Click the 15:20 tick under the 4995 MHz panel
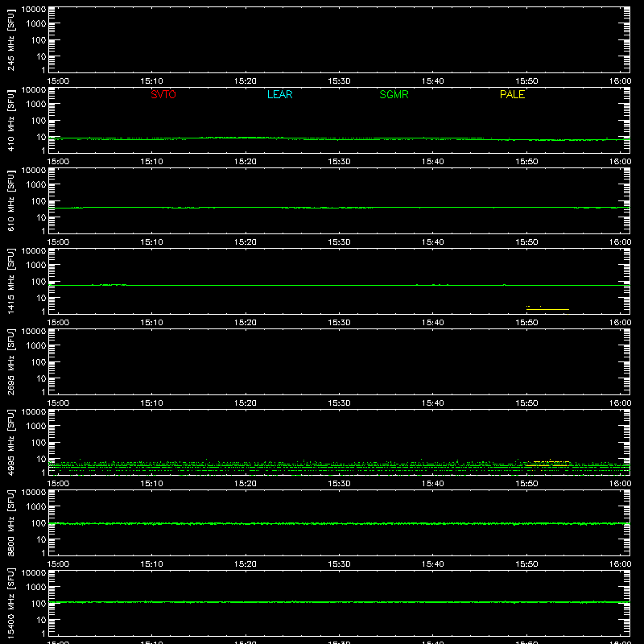The height and width of the screenshot is (644, 644). [x=246, y=484]
